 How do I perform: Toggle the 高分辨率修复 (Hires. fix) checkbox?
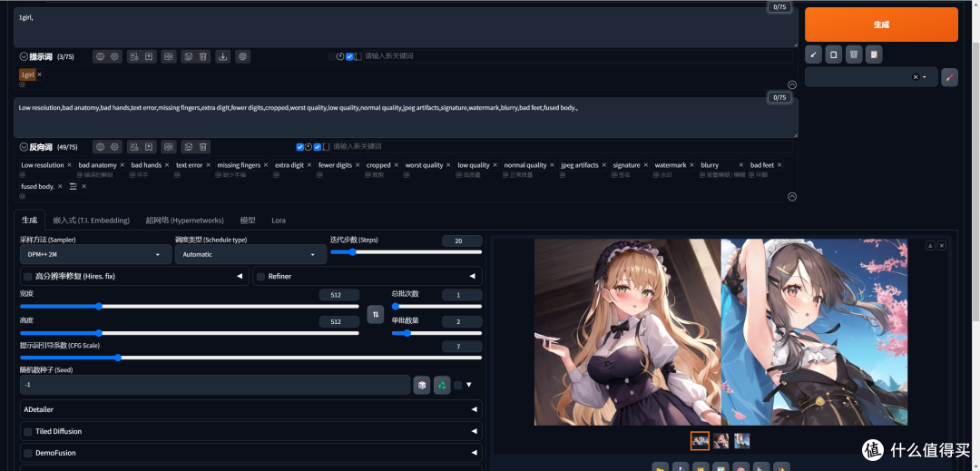[x=27, y=276]
